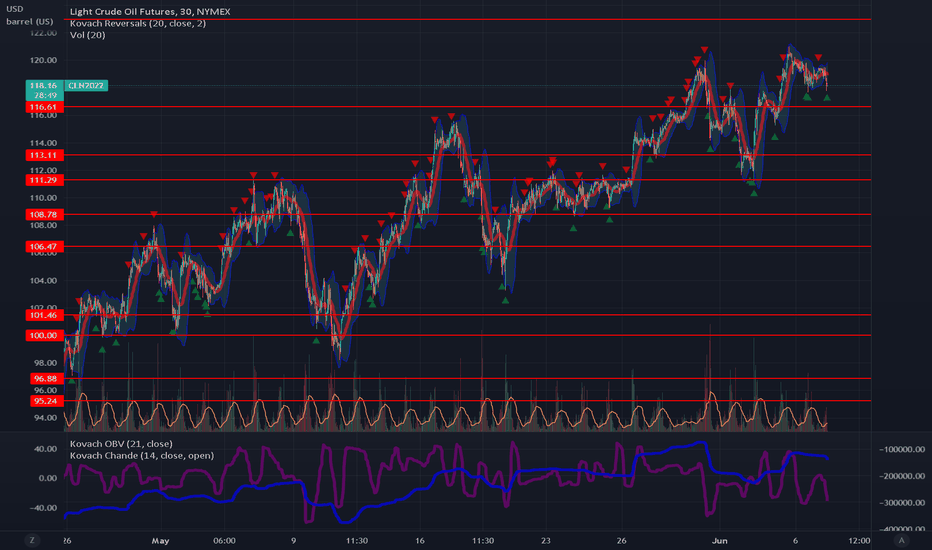Select the Vol (20) indicator legend

point(87,35)
